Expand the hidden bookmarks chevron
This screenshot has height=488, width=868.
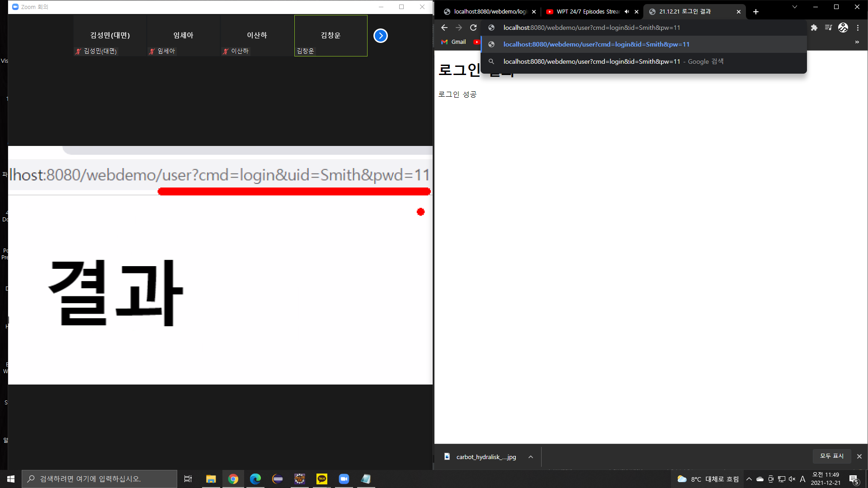click(857, 42)
